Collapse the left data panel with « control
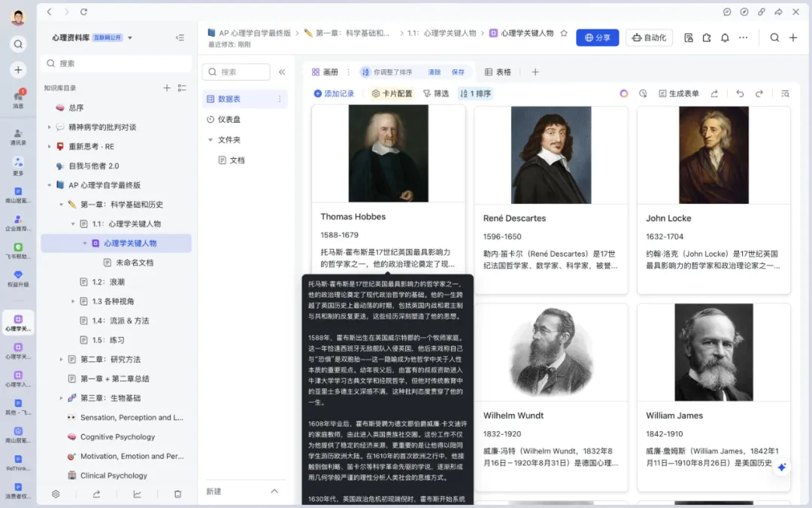 (281, 71)
